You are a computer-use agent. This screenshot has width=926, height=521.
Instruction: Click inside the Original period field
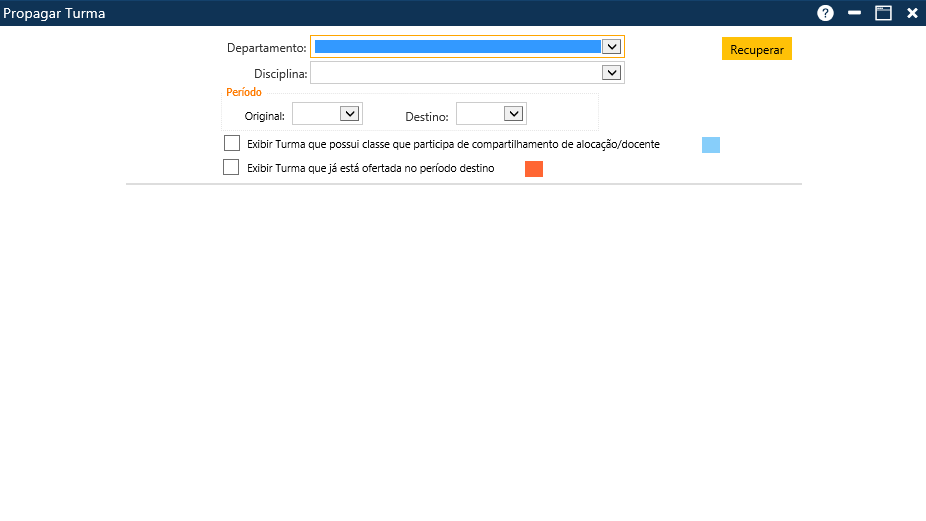pyautogui.click(x=316, y=114)
